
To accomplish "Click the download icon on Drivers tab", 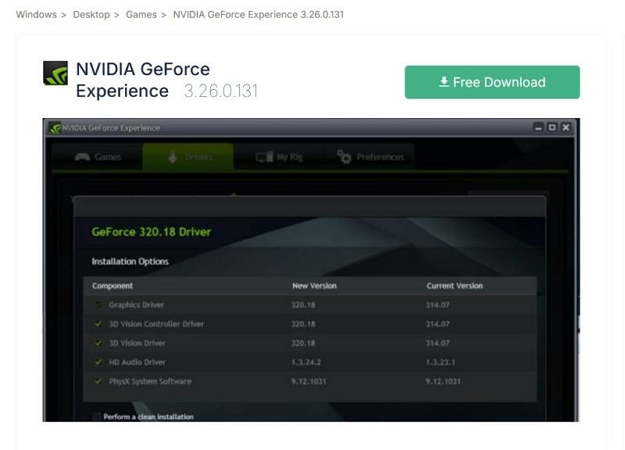I will [x=173, y=157].
